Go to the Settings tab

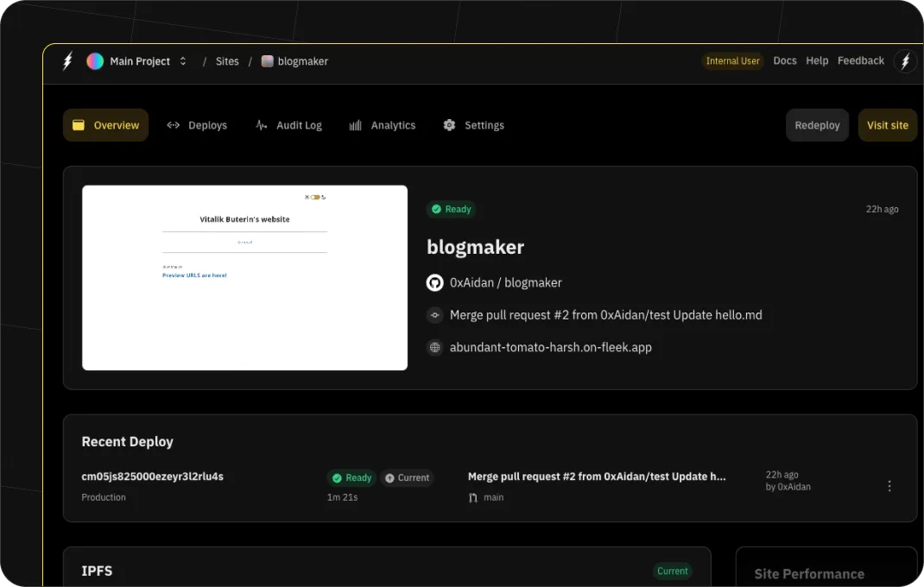tap(473, 125)
